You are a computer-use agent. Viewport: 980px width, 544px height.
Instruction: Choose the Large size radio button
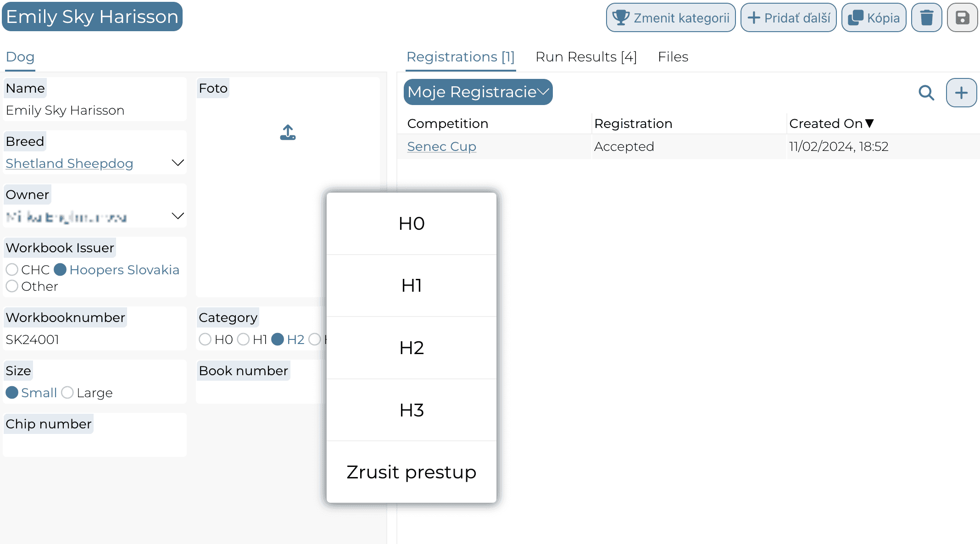[67, 393]
